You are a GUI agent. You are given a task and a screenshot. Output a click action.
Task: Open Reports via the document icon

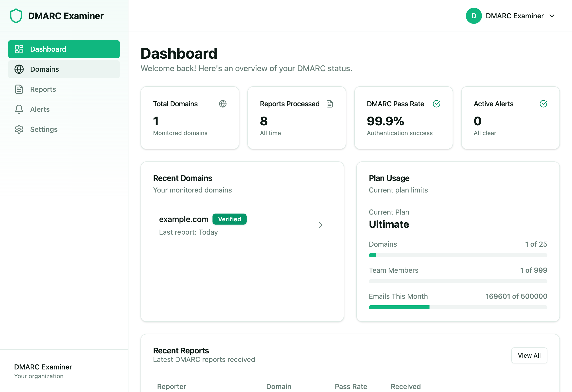tap(19, 89)
